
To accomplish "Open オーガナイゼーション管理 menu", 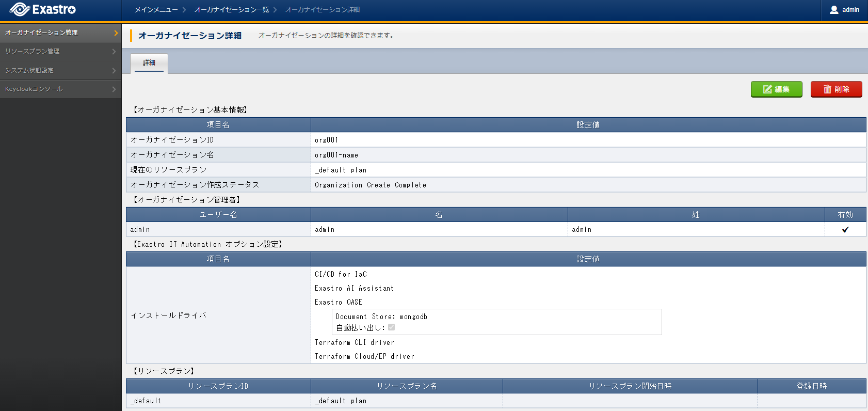I will point(61,33).
